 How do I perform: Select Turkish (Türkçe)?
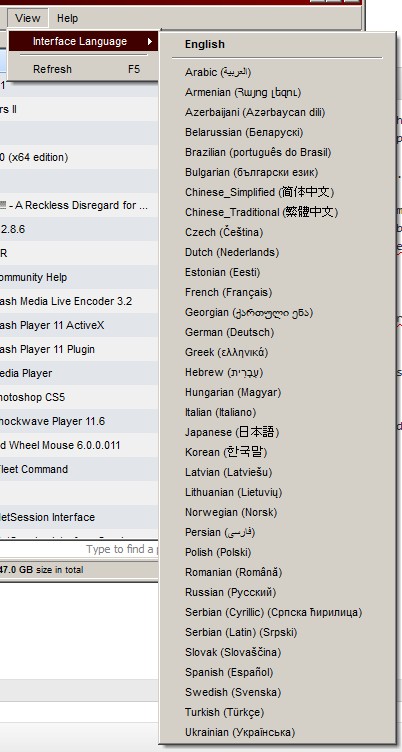(x=277, y=712)
